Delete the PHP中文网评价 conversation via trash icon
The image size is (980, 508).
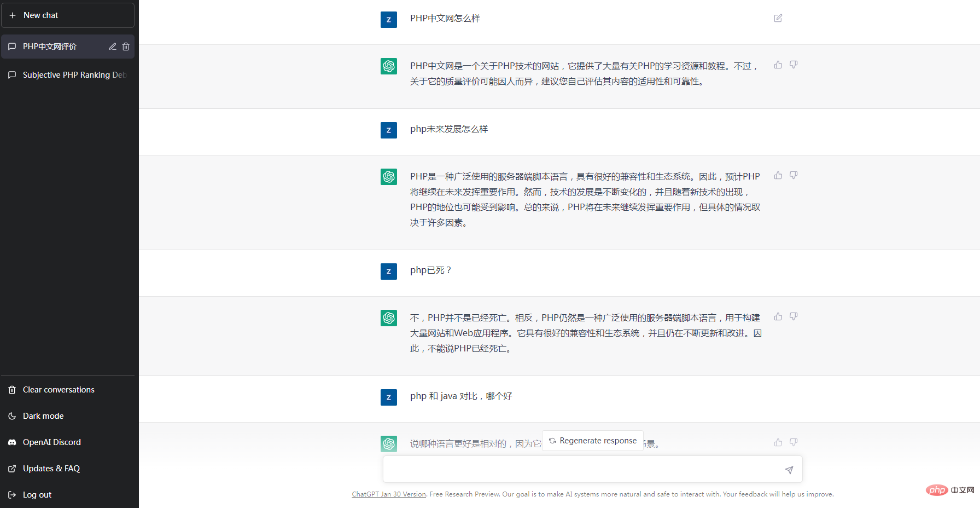126,47
